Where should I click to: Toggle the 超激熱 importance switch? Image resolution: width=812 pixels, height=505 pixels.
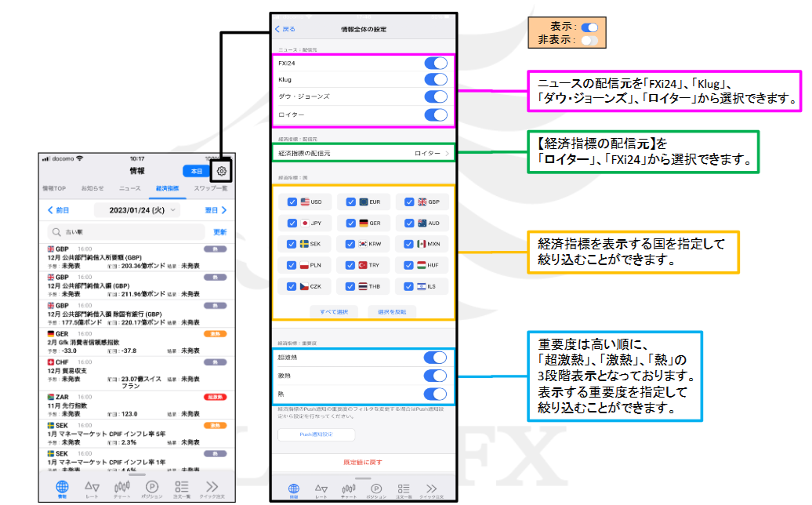[x=435, y=358]
